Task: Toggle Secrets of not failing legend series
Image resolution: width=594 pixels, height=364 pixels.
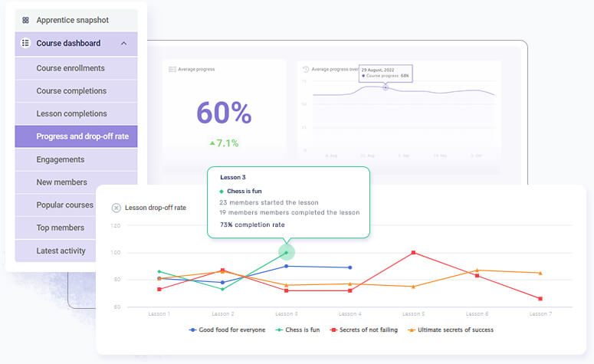Action: [364, 330]
